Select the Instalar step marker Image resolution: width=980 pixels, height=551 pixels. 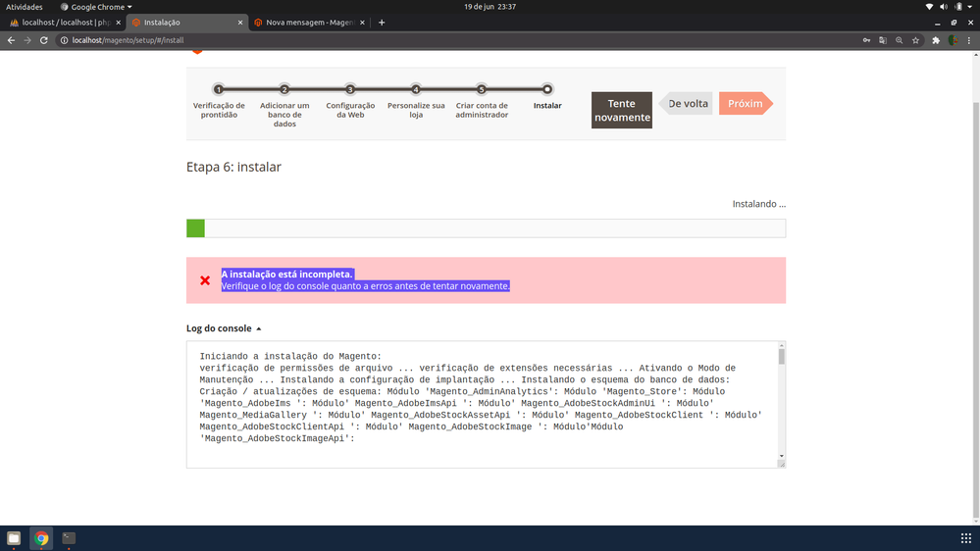[x=546, y=89]
